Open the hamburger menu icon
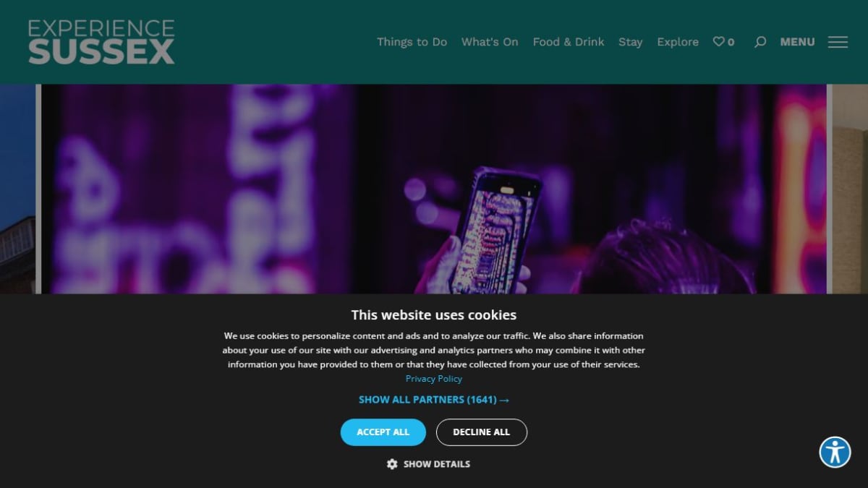Viewport: 868px width, 488px height. pos(838,42)
